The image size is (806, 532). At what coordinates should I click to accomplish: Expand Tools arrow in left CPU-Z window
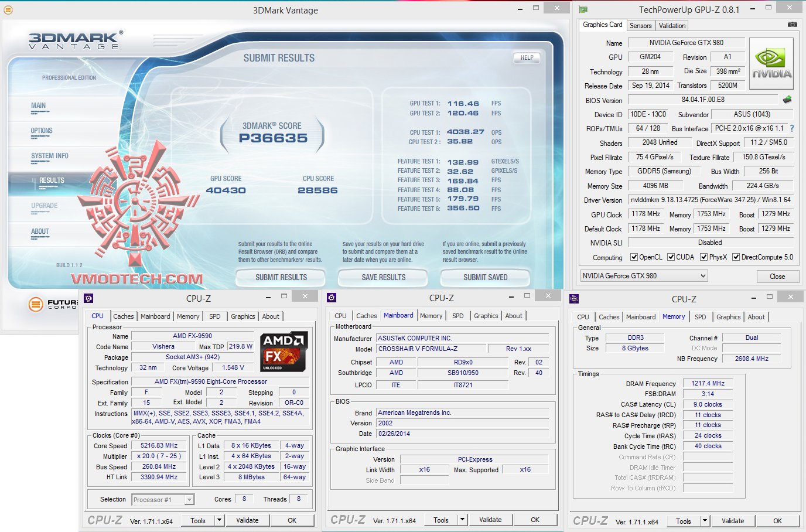point(219,520)
